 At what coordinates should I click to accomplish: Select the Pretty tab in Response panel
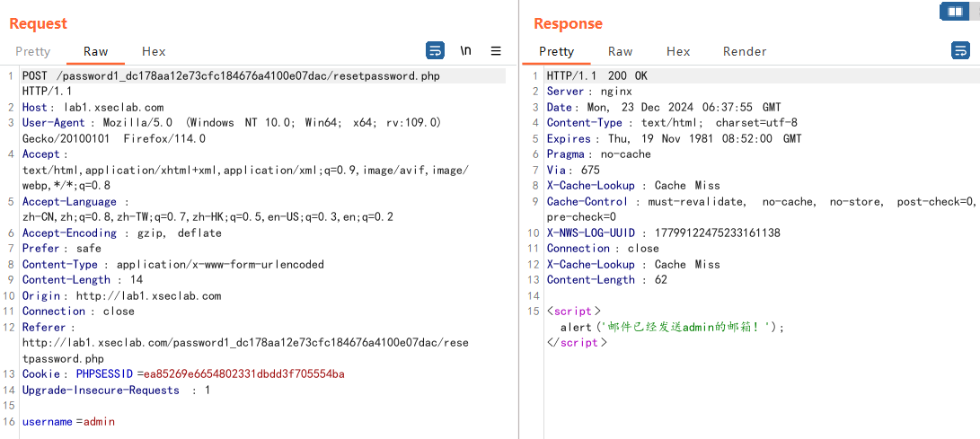pyautogui.click(x=556, y=51)
